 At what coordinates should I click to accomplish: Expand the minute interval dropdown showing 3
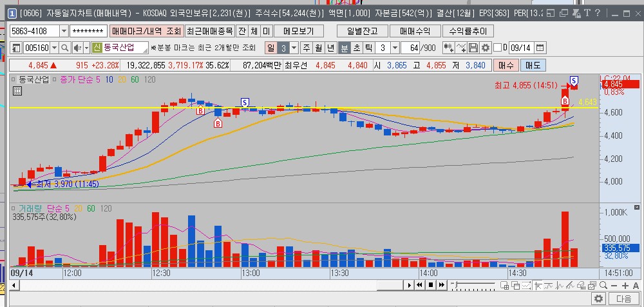(393, 48)
